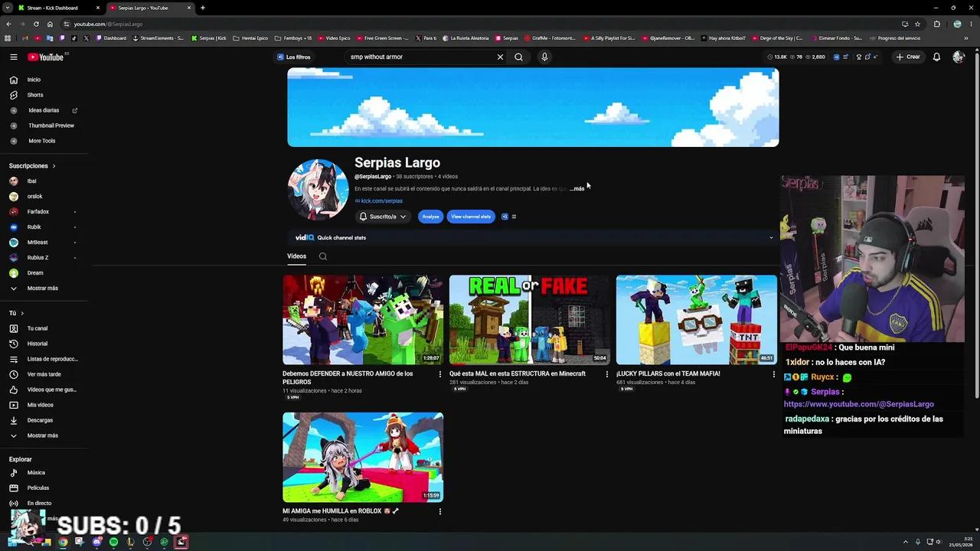Open Tu canal in sidebar
The image size is (980, 551).
pyautogui.click(x=37, y=328)
